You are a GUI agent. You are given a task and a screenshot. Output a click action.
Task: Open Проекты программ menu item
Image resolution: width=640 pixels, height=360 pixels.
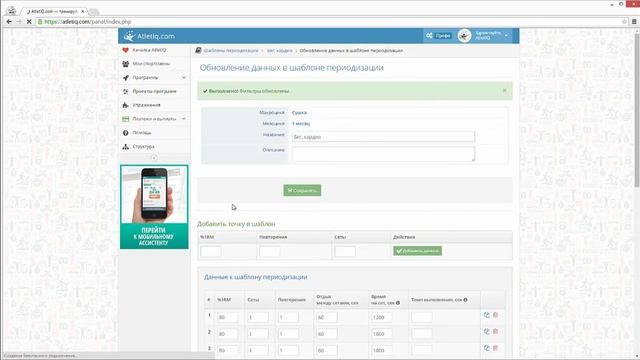(154, 91)
